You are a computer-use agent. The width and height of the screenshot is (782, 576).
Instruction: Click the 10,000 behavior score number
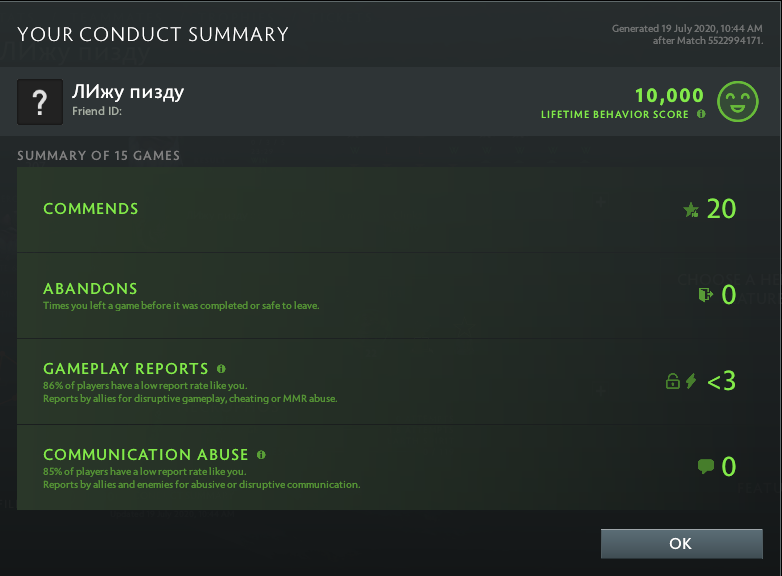pos(669,95)
